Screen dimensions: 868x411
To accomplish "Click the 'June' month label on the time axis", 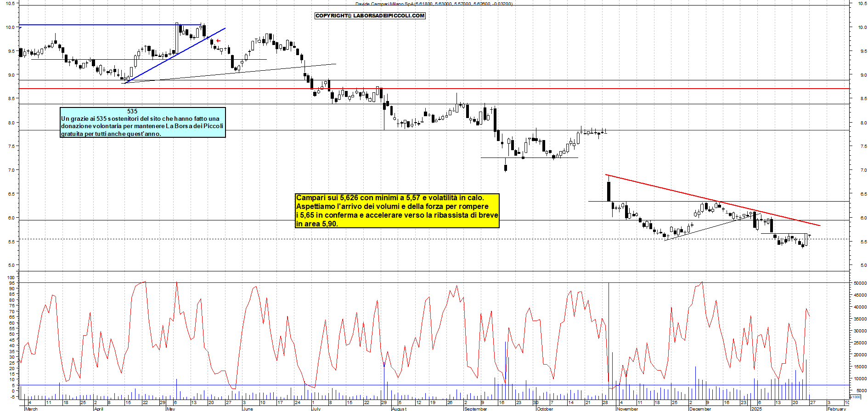I will coord(248,409).
